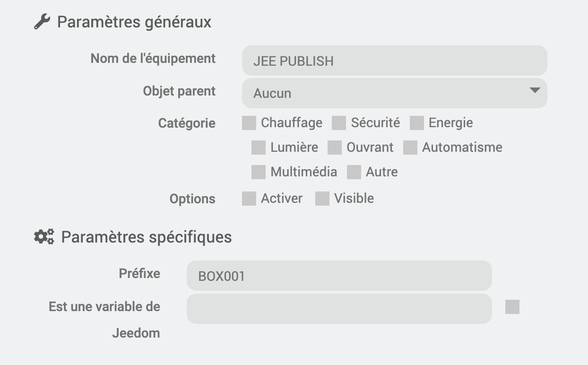Check the Multimédia category box
Image resolution: width=588 pixels, height=365 pixels.
click(x=259, y=172)
